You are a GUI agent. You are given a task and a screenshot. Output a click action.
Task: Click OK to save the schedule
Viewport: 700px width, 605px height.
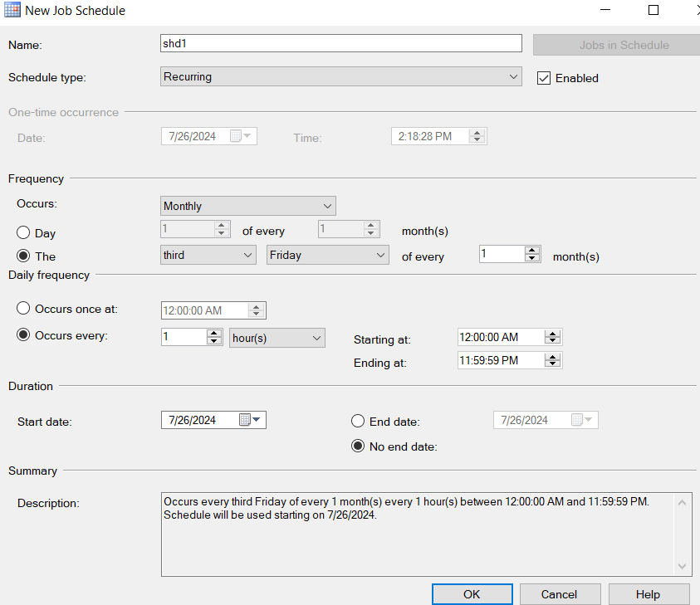[472, 594]
